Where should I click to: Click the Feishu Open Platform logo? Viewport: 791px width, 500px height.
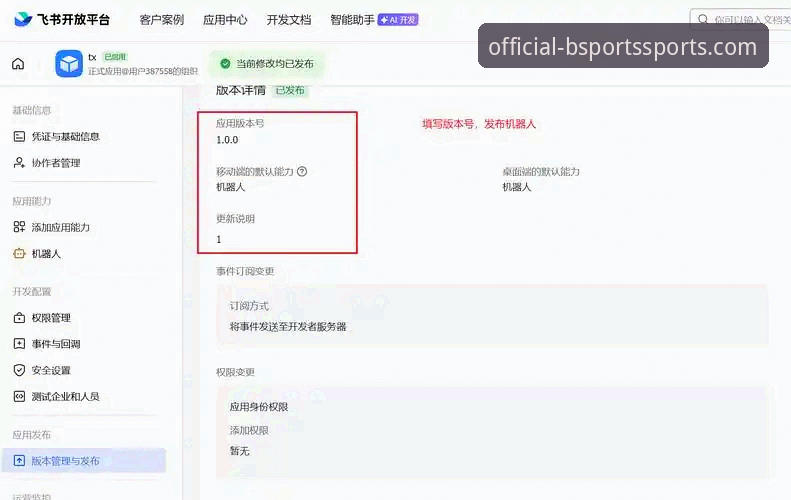point(62,20)
